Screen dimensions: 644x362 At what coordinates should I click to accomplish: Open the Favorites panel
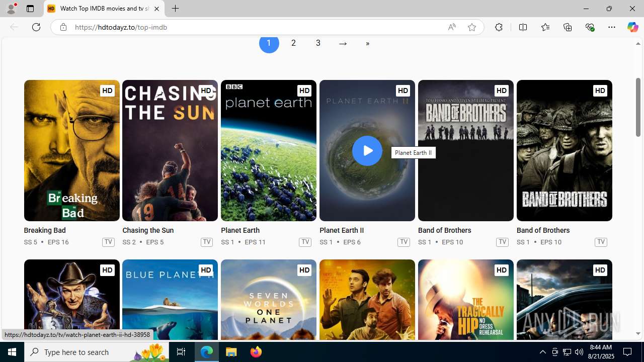pyautogui.click(x=545, y=27)
